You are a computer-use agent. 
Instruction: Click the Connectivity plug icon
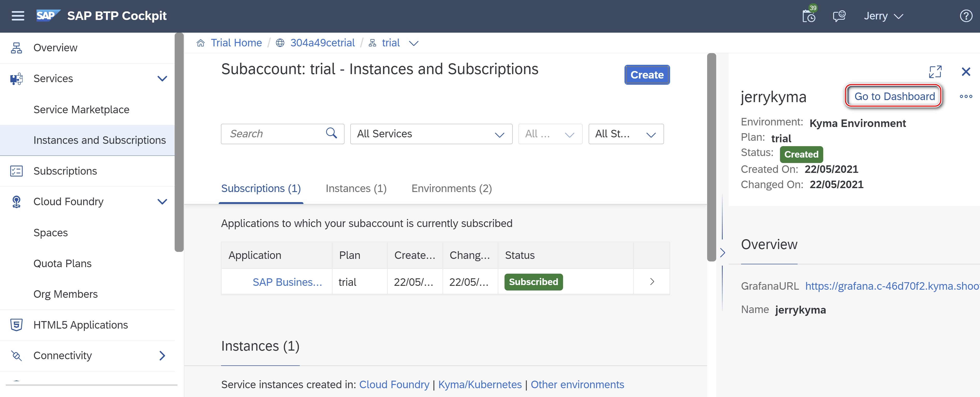16,356
